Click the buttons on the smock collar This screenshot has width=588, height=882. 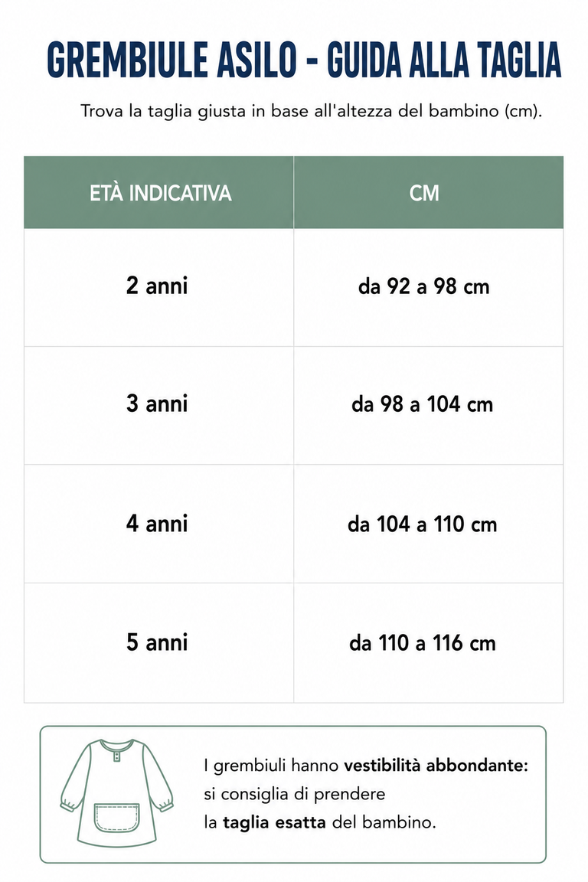[117, 755]
